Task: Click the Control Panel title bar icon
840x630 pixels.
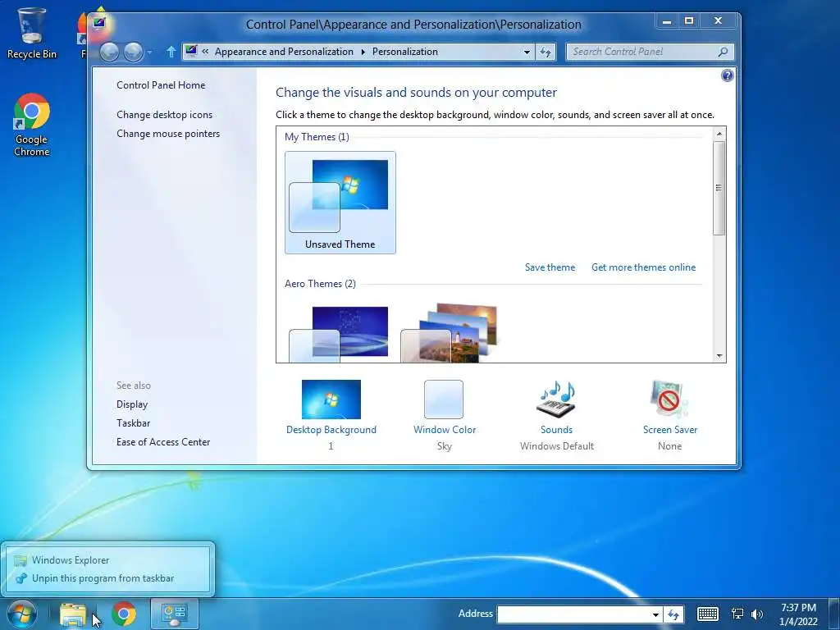Action: (99, 24)
